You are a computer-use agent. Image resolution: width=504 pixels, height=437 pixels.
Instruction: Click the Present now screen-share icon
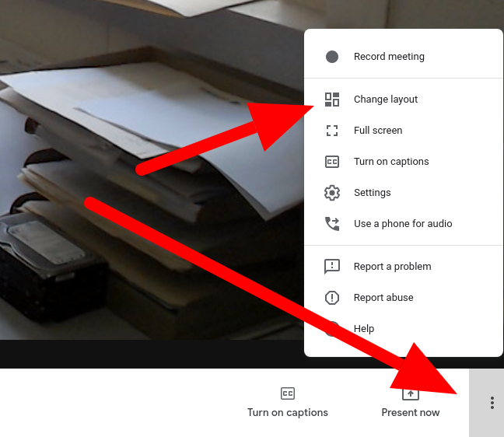pos(411,393)
